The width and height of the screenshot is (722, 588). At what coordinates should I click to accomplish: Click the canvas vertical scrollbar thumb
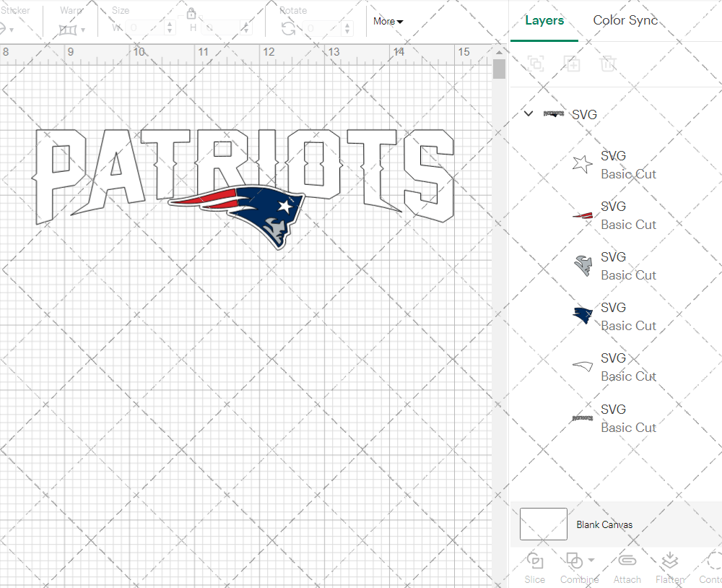tap(499, 69)
